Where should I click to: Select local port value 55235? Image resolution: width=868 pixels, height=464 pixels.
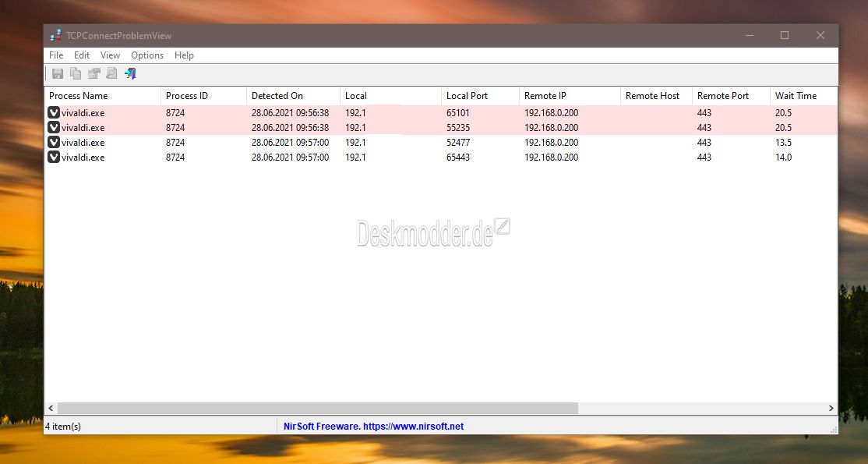click(x=458, y=128)
